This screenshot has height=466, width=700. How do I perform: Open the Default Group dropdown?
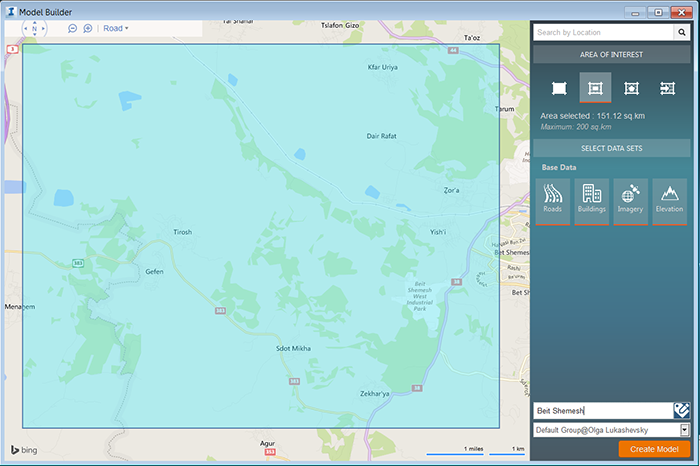point(612,430)
